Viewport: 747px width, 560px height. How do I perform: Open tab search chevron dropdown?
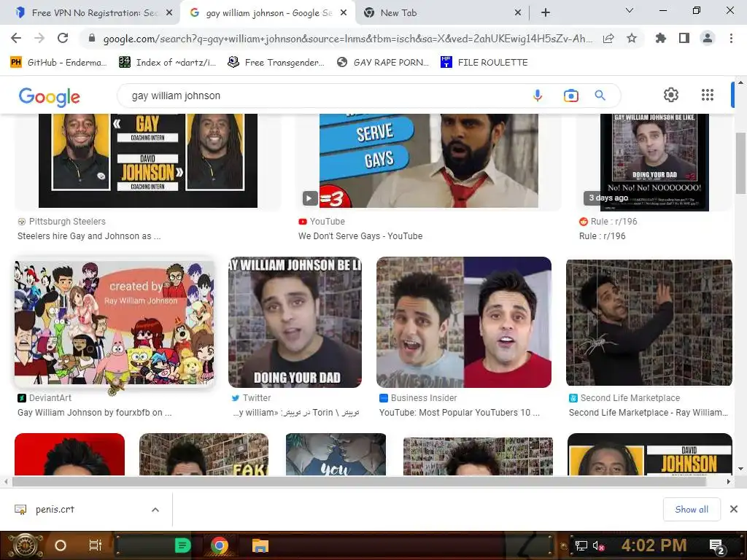click(x=630, y=10)
